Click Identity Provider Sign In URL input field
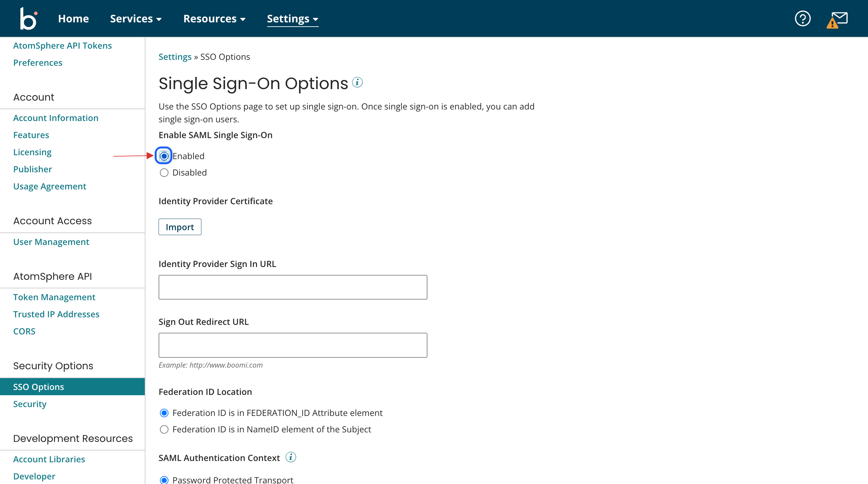This screenshot has width=868, height=484. click(293, 287)
